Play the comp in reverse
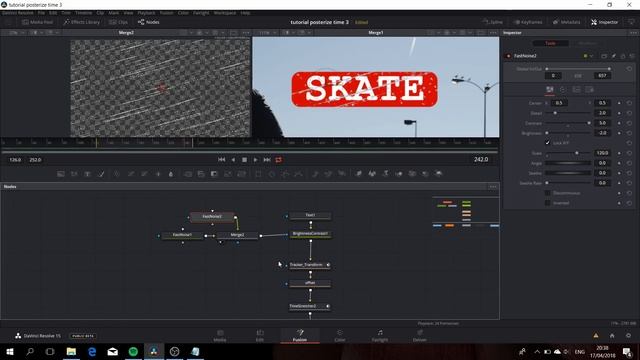This screenshot has width=640, height=360. [x=233, y=160]
